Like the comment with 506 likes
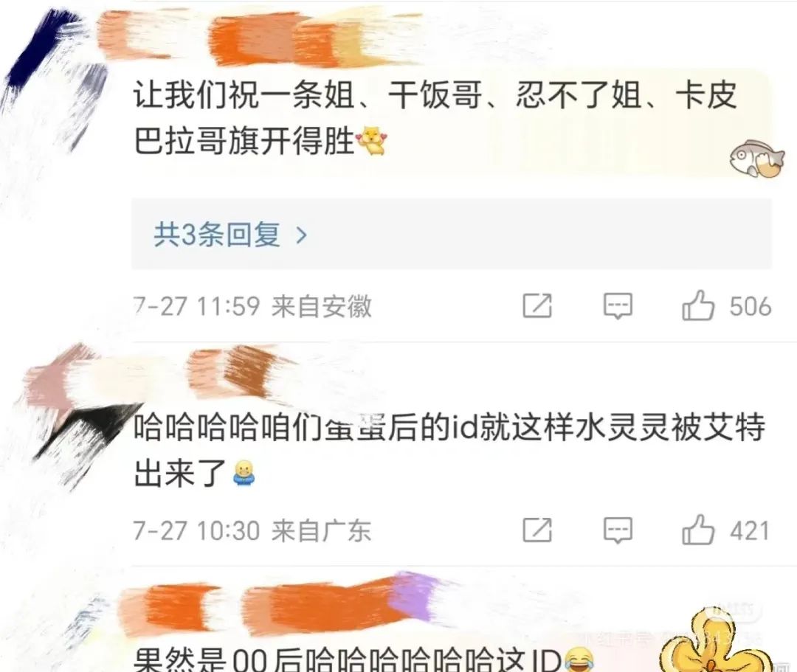This screenshot has height=672, width=797. [698, 305]
